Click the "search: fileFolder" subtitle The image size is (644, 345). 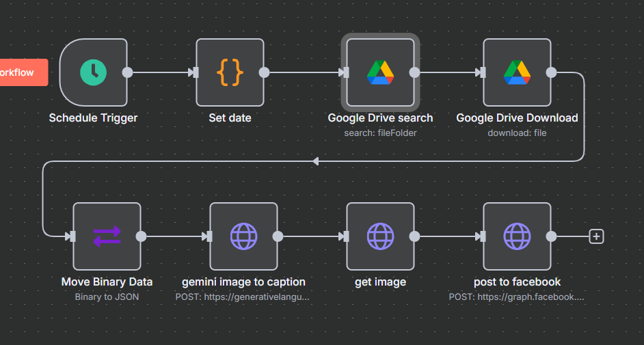(380, 133)
